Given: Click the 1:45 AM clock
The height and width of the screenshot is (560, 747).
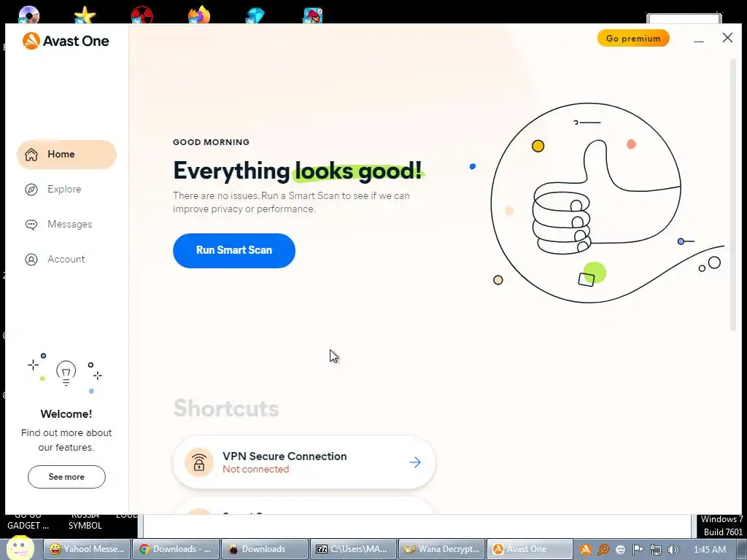Looking at the screenshot, I should pyautogui.click(x=710, y=550).
